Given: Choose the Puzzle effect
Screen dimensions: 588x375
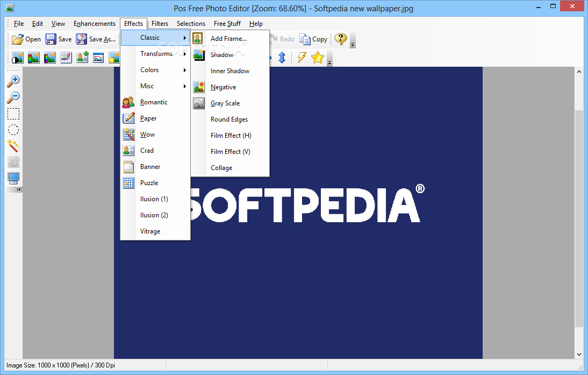Looking at the screenshot, I should pyautogui.click(x=155, y=183).
